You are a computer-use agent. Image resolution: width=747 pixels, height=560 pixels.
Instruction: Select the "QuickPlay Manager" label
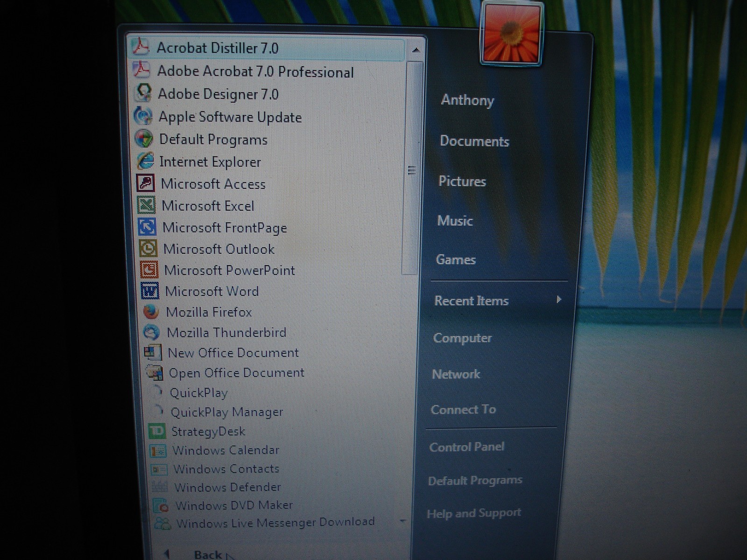[227, 412]
